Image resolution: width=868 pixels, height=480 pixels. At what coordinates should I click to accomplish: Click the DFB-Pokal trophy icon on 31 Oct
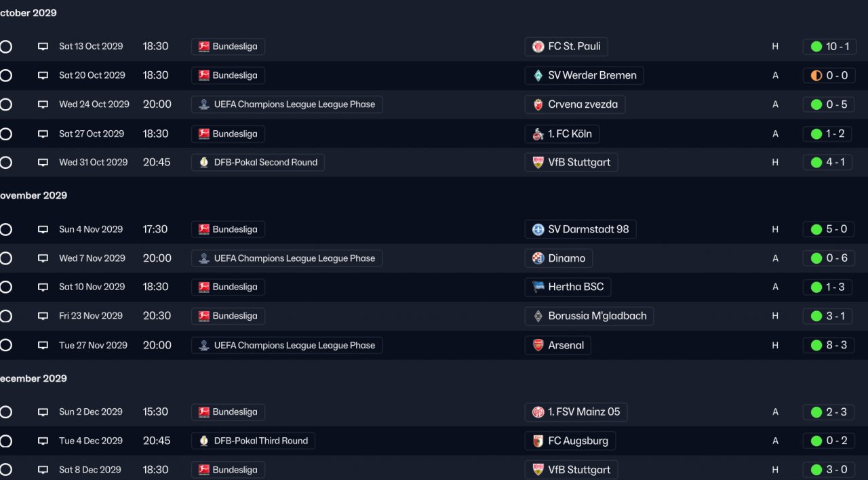tap(204, 163)
